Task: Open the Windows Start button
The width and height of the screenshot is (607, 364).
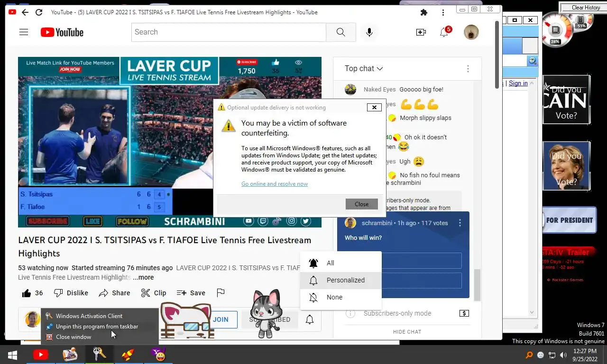Action: (12, 355)
